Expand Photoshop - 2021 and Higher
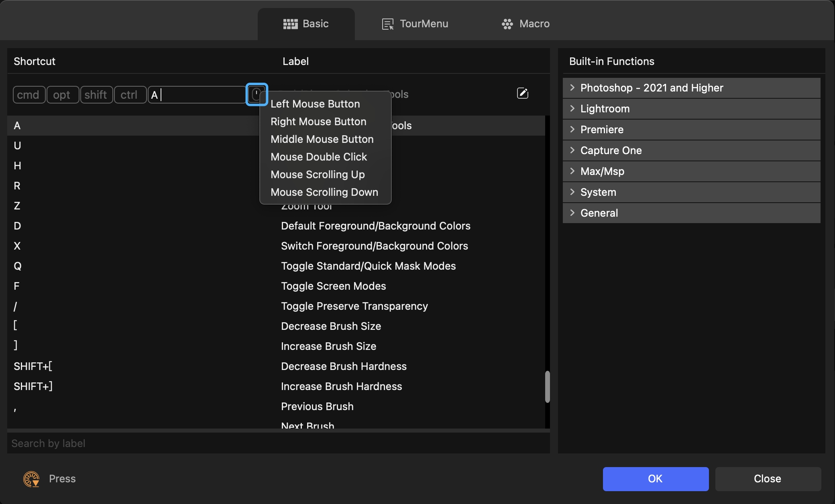Image resolution: width=835 pixels, height=504 pixels. pyautogui.click(x=691, y=88)
